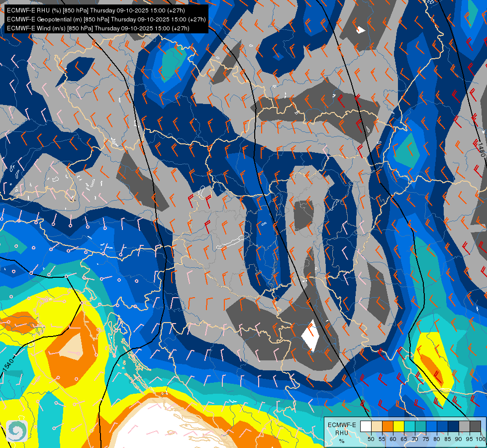Screen dimensions: 487x448
Task: Click the legend tick value 65
Action: tap(404, 439)
